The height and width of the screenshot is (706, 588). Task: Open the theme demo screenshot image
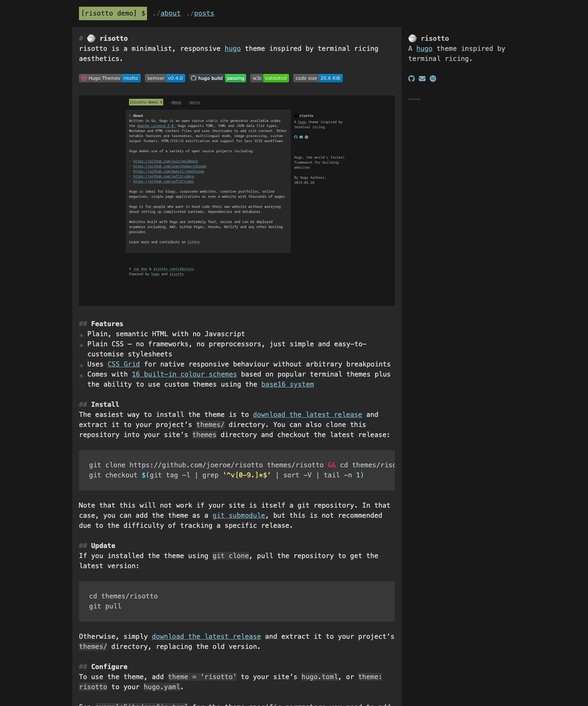236,200
